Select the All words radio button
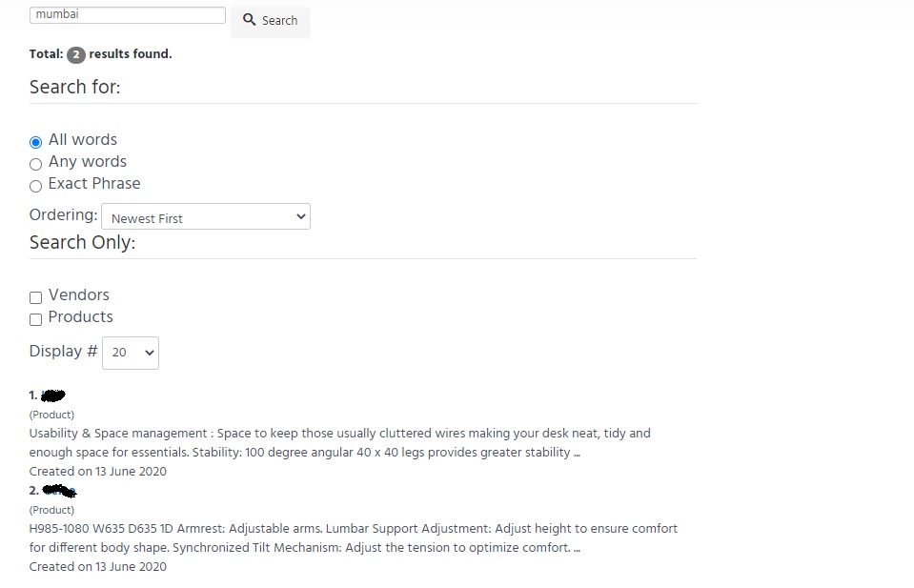The width and height of the screenshot is (914, 588). [x=36, y=142]
